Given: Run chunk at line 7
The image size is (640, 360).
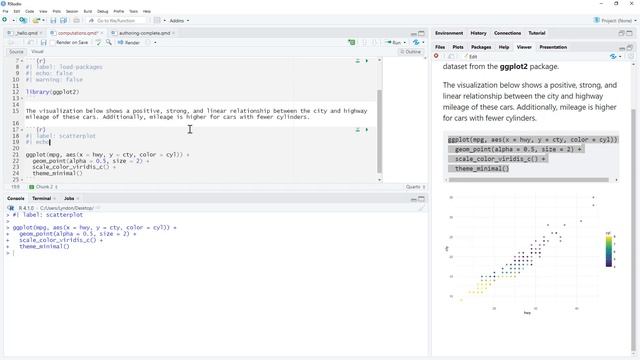Looking at the screenshot, I should (367, 61).
